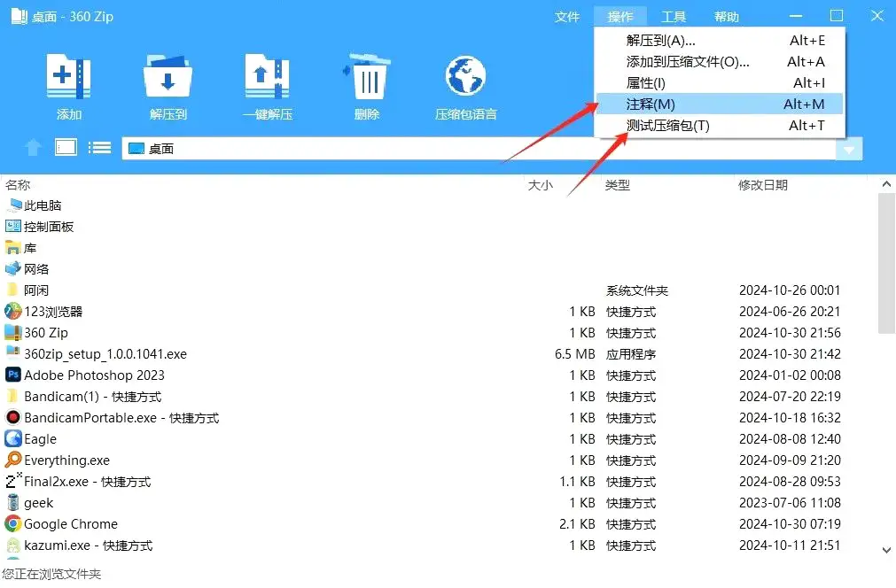The height and width of the screenshot is (588, 896).
Task: Click the 桌面 address path field
Action: point(479,149)
